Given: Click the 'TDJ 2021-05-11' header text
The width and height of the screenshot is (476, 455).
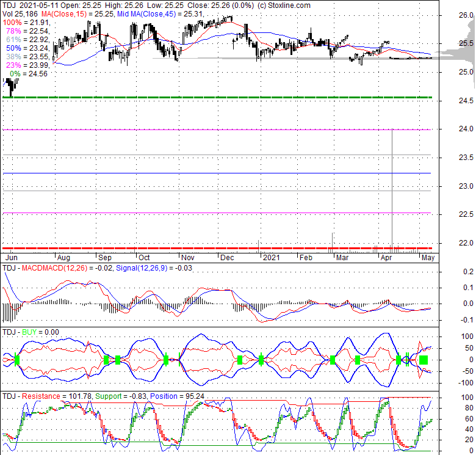Looking at the screenshot, I should click(x=31, y=5).
